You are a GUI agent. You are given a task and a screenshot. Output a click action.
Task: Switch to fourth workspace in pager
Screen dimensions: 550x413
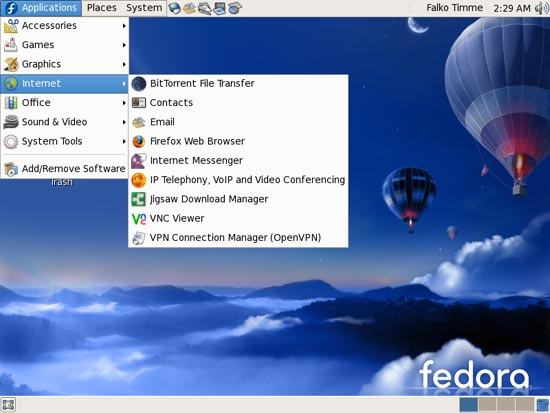tap(525, 405)
